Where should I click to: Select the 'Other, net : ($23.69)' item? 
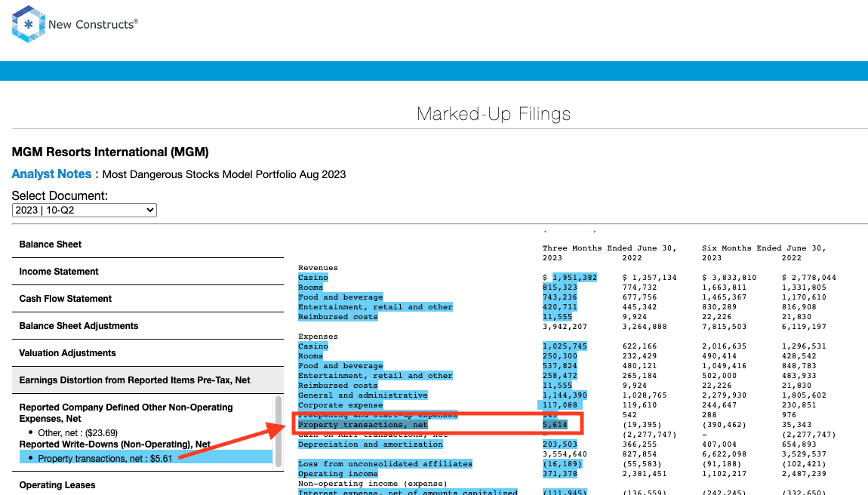tap(78, 433)
